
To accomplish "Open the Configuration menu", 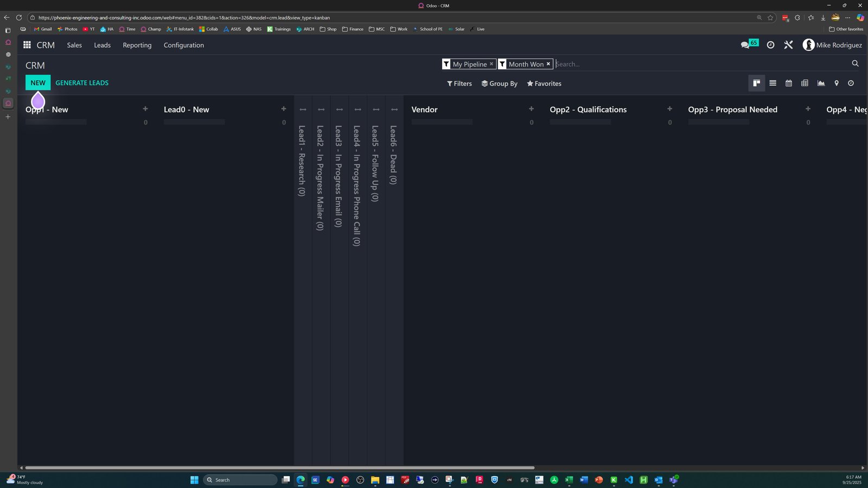I will (x=184, y=45).
